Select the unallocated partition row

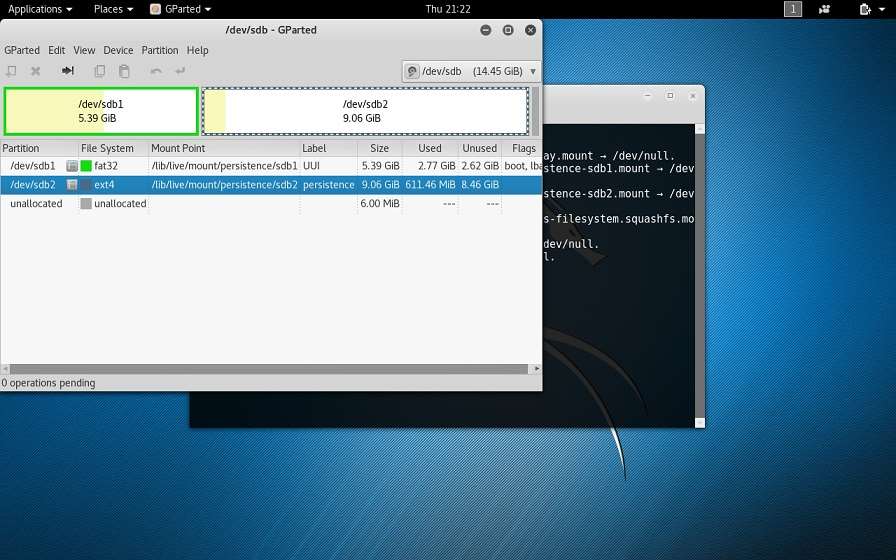coord(271,203)
